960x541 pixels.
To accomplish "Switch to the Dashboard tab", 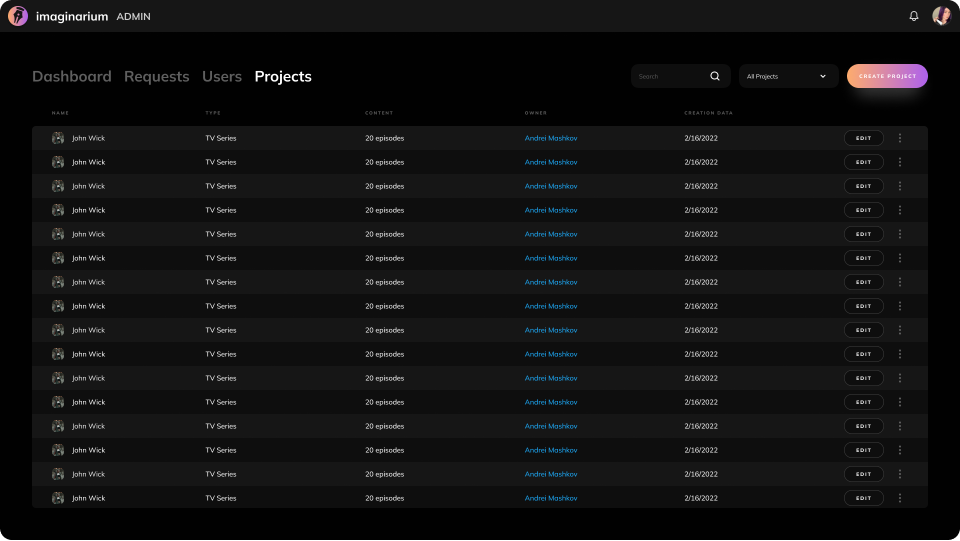I will 72,77.
